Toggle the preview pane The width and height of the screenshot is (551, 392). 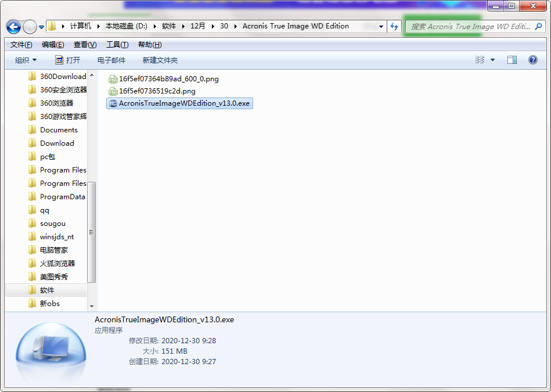[512, 60]
